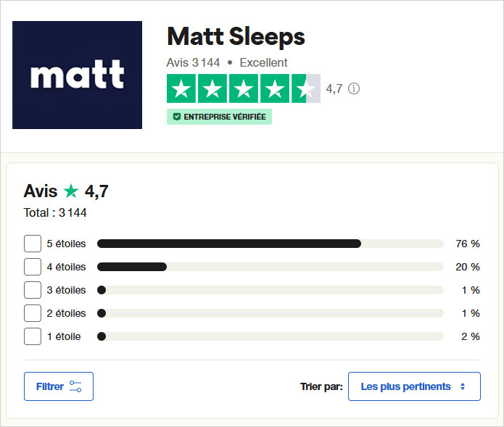Click the 4 étoiles 20 % rating bar
Screen dimensions: 504x427
coord(270,267)
